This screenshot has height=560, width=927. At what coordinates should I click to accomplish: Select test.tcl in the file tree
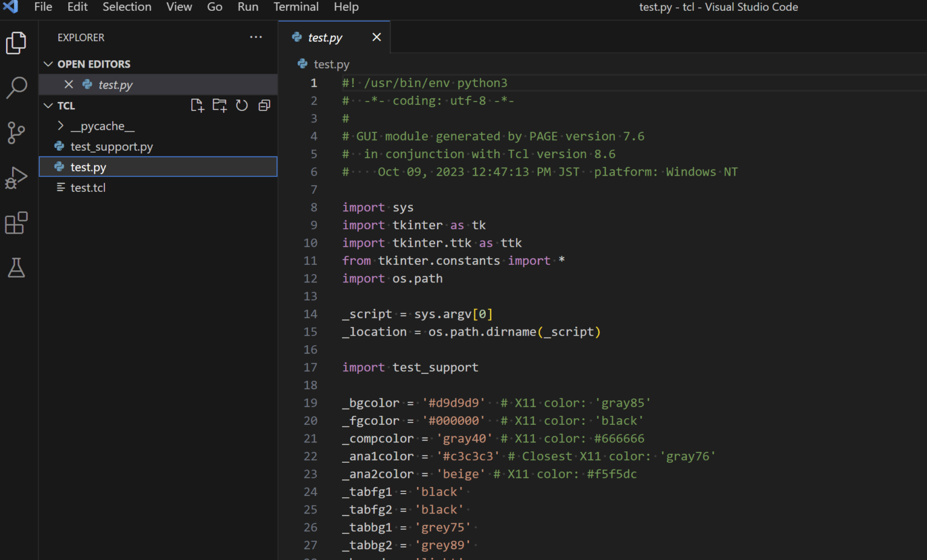(x=88, y=187)
